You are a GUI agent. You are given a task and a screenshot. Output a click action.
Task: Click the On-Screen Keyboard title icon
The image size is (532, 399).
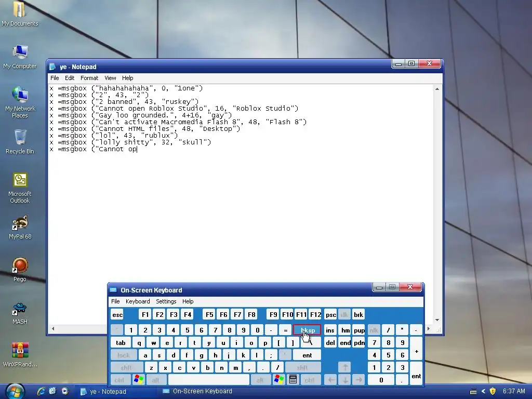[x=113, y=290]
